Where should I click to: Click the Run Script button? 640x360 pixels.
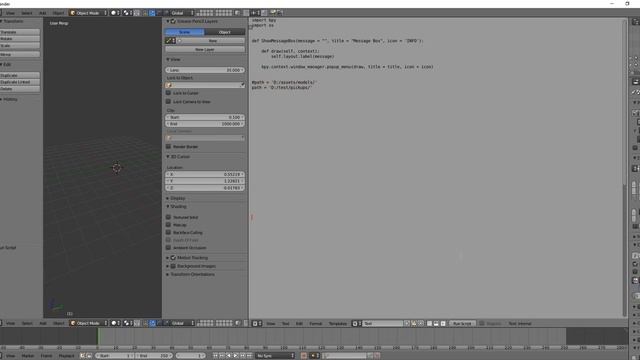click(x=462, y=323)
